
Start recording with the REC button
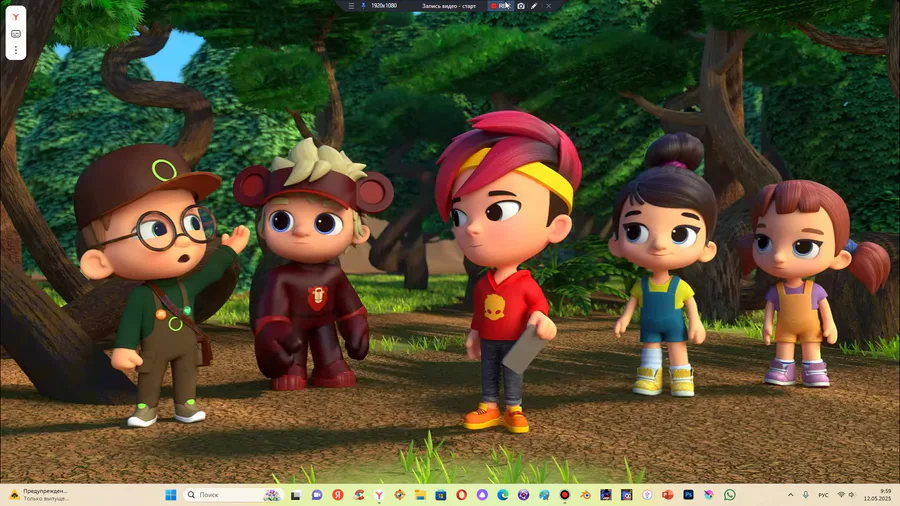[x=501, y=6]
